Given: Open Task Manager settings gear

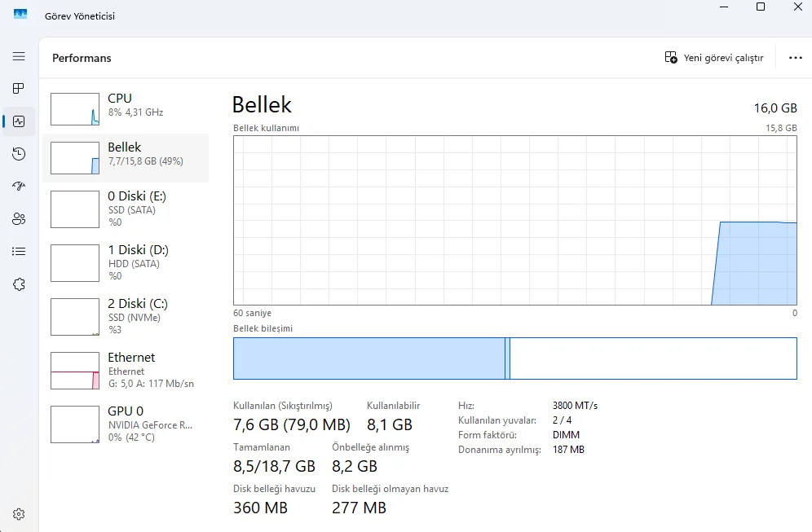Looking at the screenshot, I should [x=19, y=514].
